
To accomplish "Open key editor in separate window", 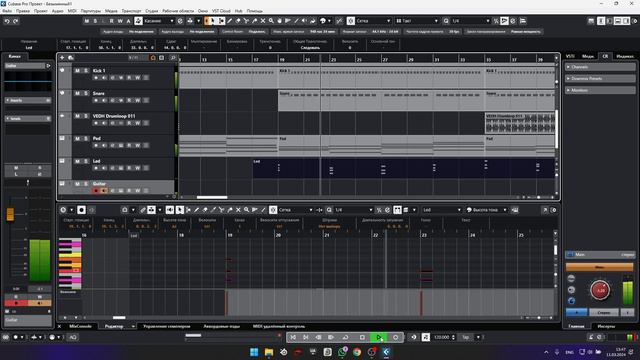I will pos(545,210).
